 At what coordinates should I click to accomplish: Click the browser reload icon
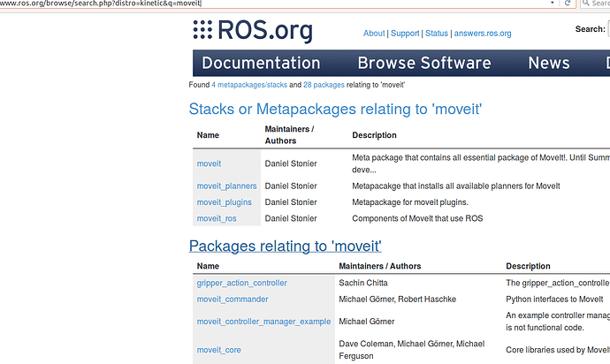[568, 4]
